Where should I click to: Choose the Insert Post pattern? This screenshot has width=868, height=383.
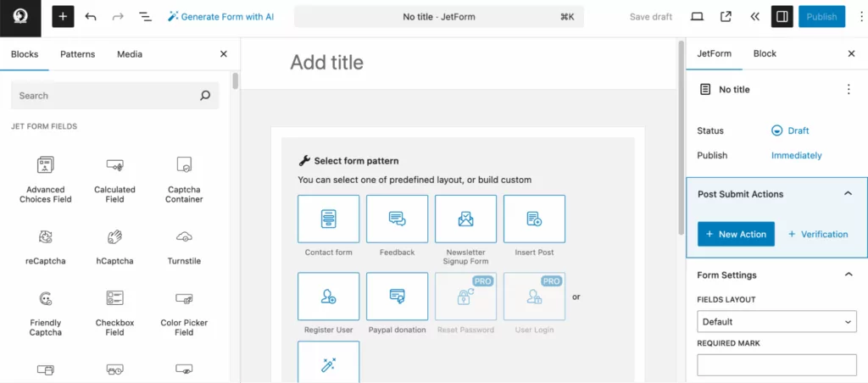[534, 219]
